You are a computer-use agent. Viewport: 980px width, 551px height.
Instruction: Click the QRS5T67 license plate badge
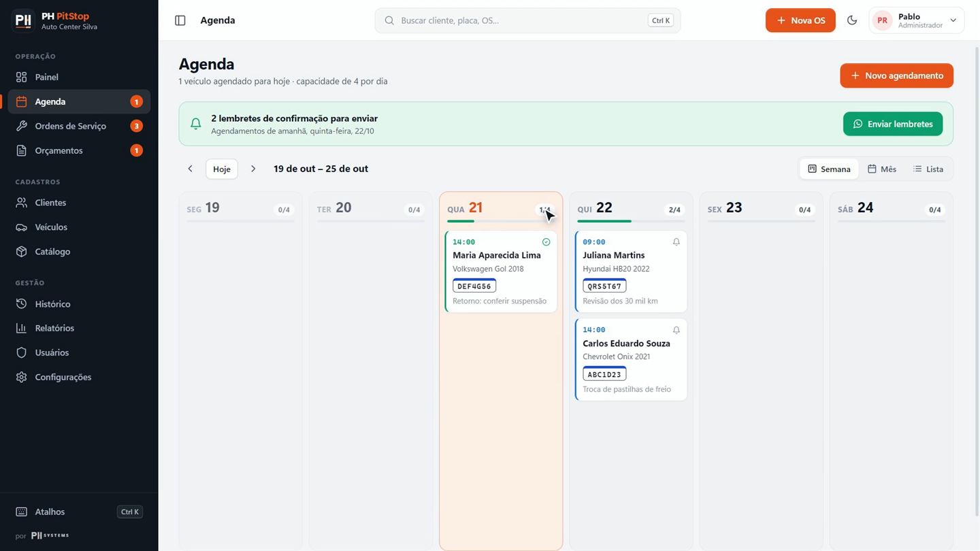604,286
